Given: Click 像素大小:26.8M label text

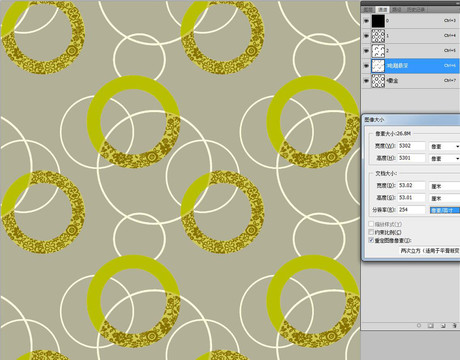Looking at the screenshot, I should [x=393, y=134].
